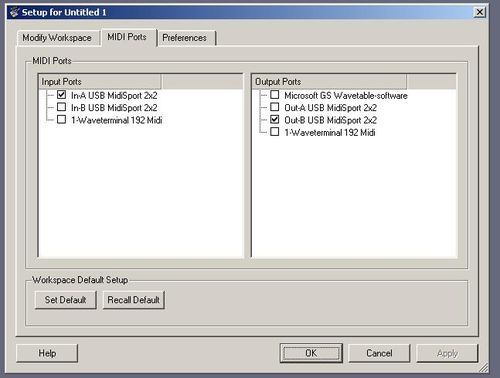Select the Microsoft GS Wavetable-software row text
The image size is (500, 378).
tap(346, 96)
